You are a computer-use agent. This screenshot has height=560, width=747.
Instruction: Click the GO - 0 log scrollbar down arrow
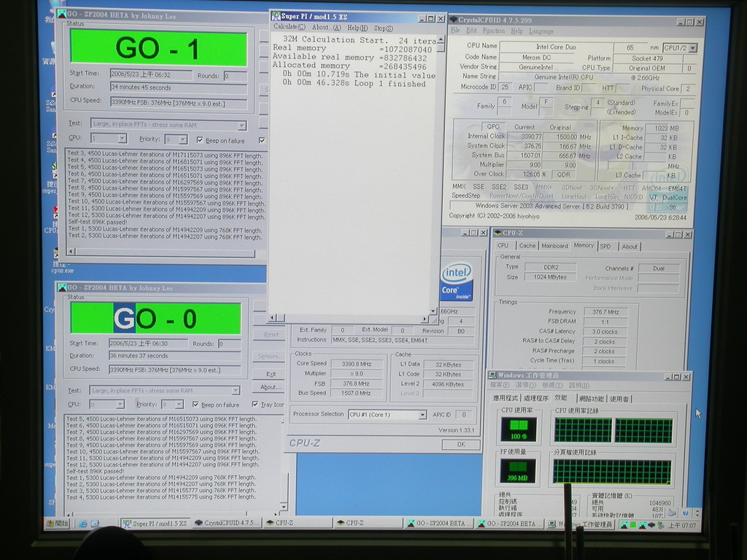[284, 507]
